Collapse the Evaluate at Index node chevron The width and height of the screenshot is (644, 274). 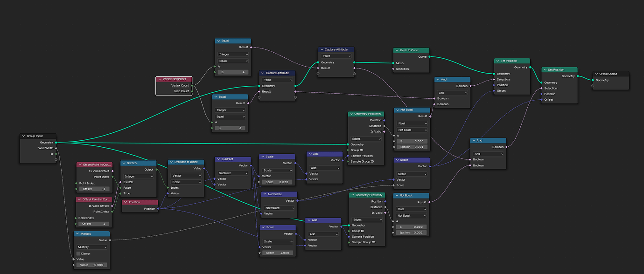[x=172, y=162]
